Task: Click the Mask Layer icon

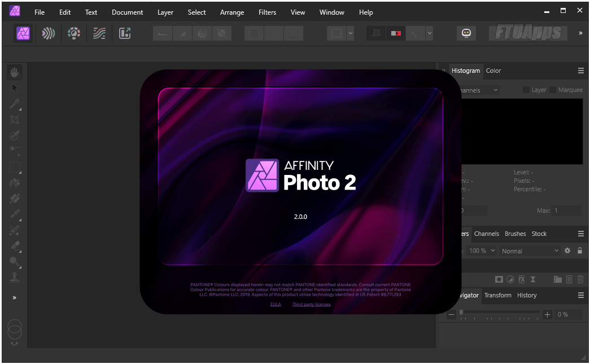Action: (499, 279)
